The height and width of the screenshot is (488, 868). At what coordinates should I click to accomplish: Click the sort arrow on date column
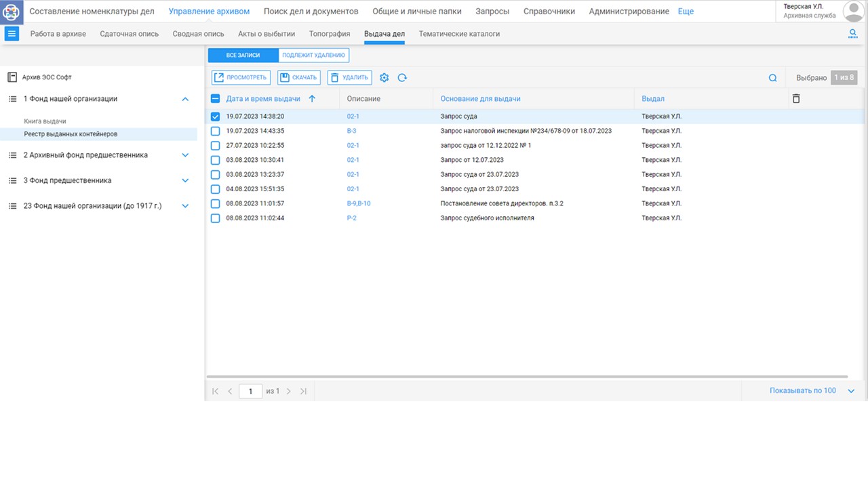point(312,99)
